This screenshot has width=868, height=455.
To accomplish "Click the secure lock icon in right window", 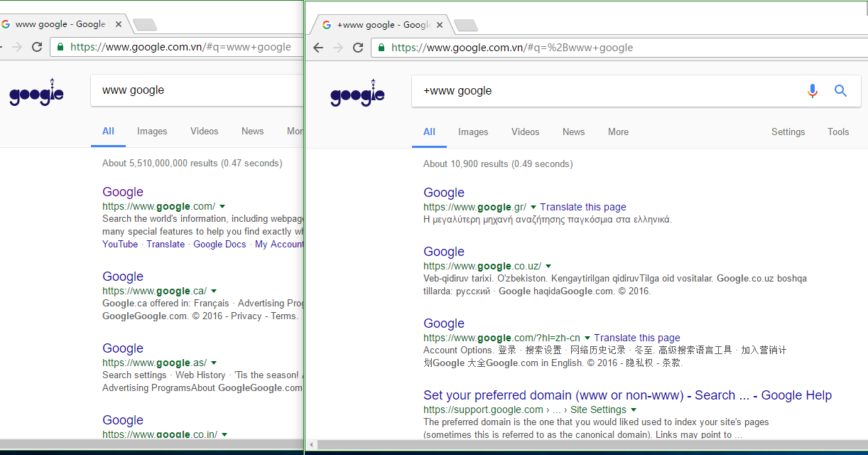I will [x=382, y=48].
